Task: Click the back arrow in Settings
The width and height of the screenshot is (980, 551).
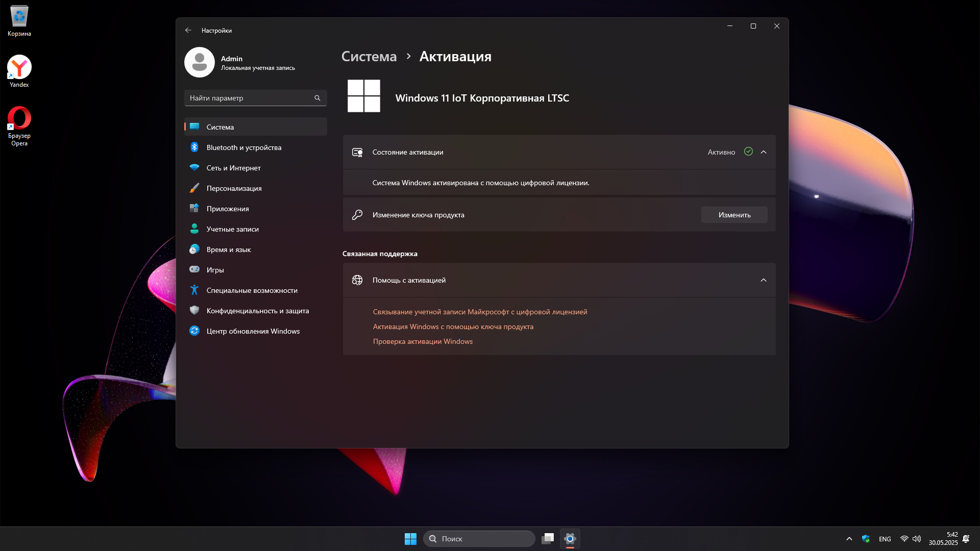Action: [x=188, y=30]
